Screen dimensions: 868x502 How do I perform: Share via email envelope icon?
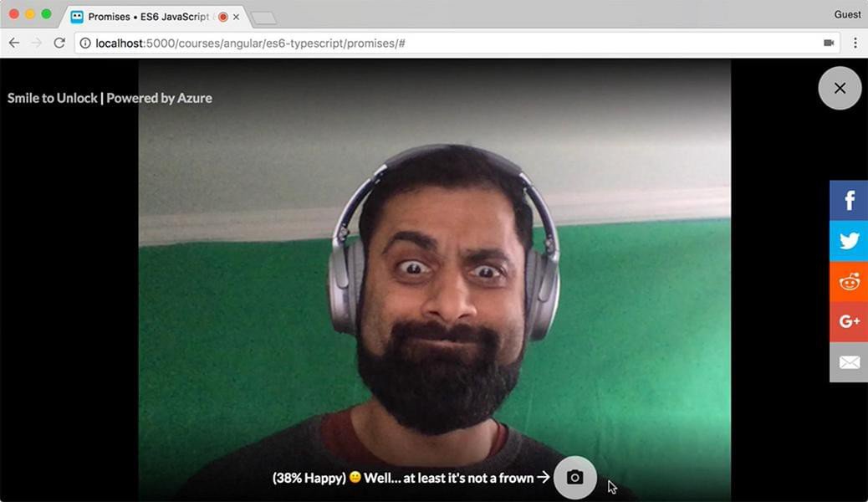(849, 362)
